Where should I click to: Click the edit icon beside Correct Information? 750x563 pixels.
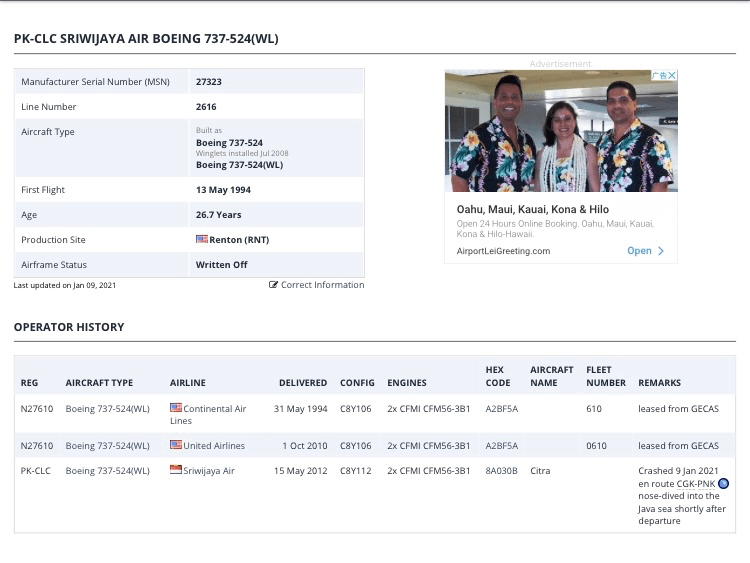[274, 285]
